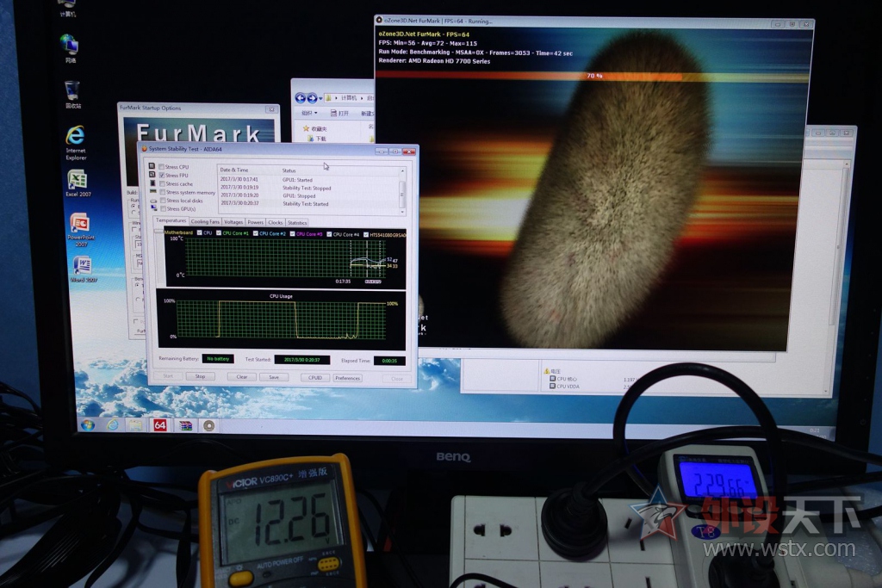
Task: Select the PowerPoint 2007 desktop shortcut
Action: coord(80,229)
